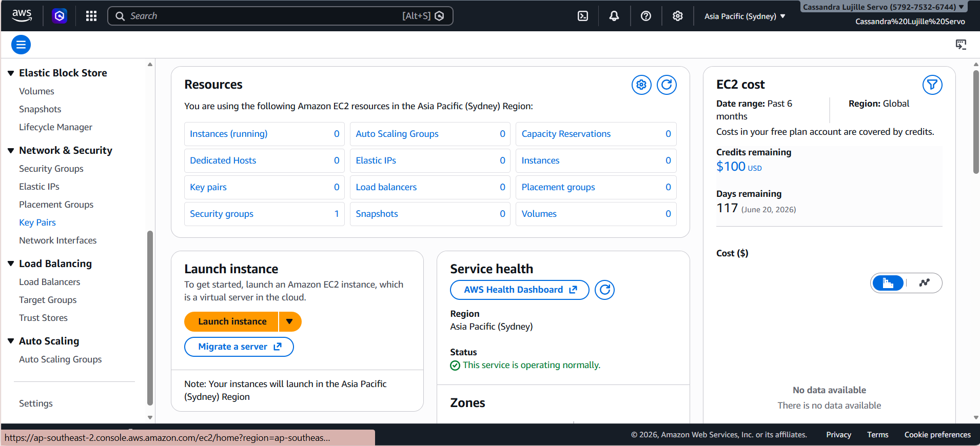Image resolution: width=980 pixels, height=446 pixels.
Task: Expand the Launch instance split-button arrow
Action: pyautogui.click(x=290, y=321)
